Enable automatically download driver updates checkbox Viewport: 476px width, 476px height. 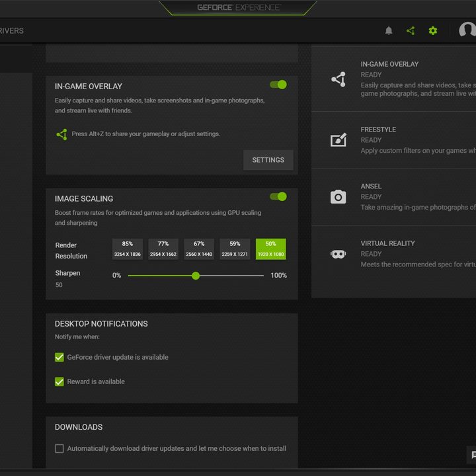[x=59, y=448]
